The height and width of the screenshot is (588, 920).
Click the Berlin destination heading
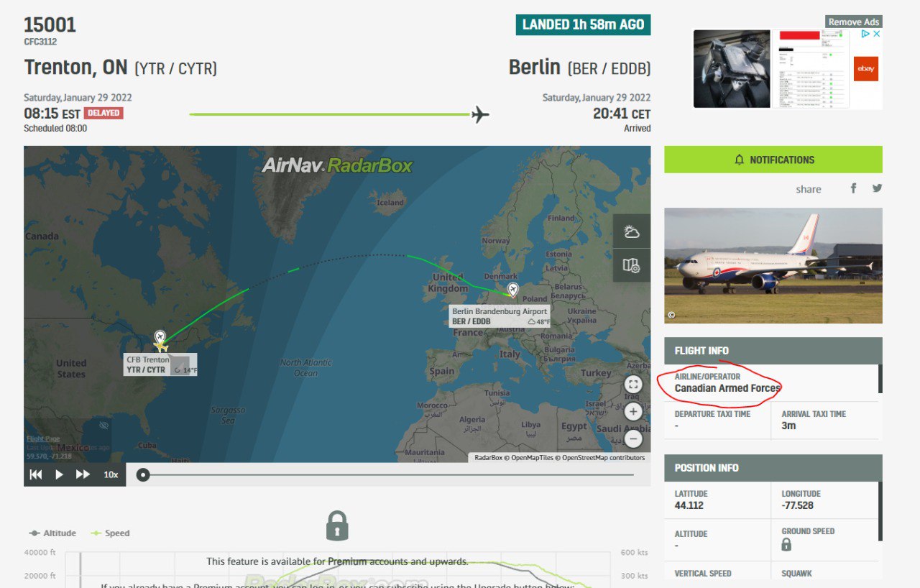pos(535,68)
